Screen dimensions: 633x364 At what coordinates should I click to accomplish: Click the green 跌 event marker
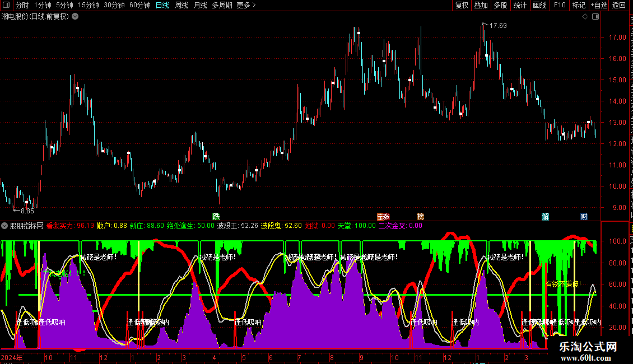point(216,217)
